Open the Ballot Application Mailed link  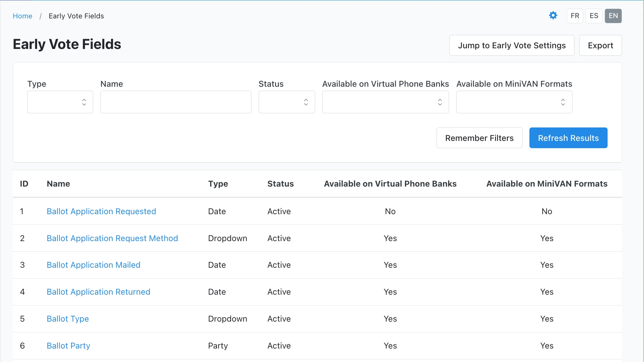coord(94,265)
